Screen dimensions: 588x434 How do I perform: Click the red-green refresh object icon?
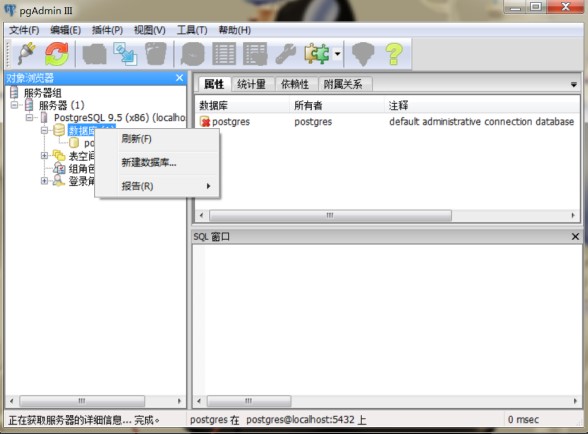click(57, 54)
